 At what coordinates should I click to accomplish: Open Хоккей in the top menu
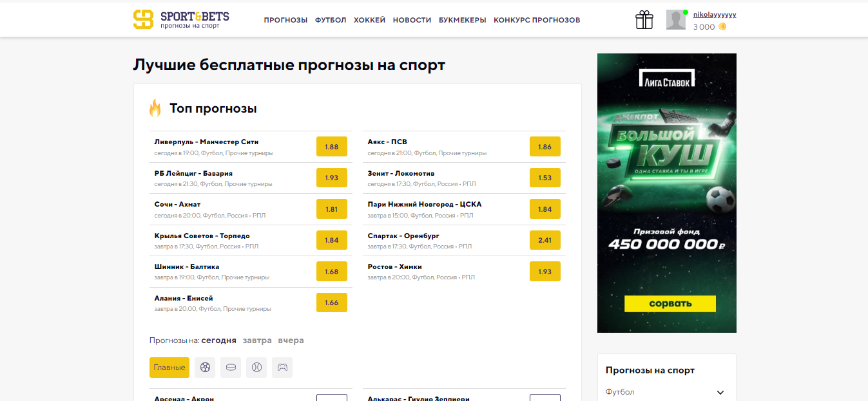pyautogui.click(x=369, y=20)
